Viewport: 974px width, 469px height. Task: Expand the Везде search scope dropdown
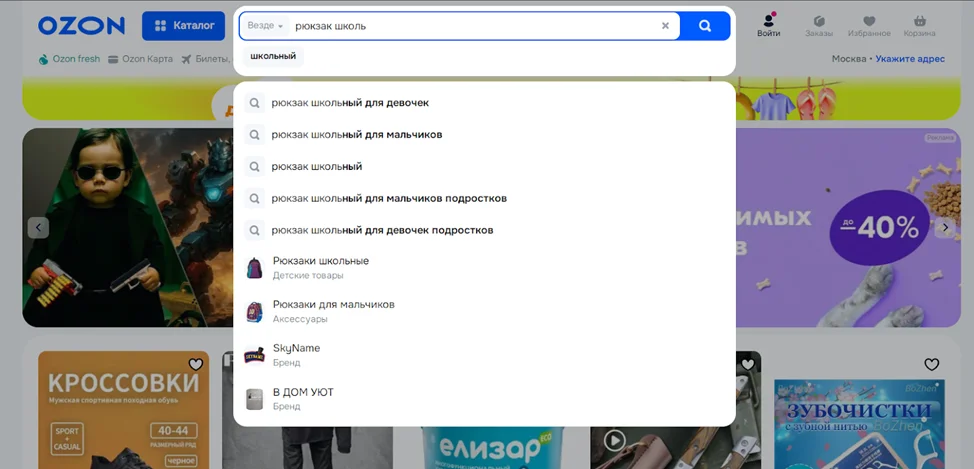tap(265, 26)
